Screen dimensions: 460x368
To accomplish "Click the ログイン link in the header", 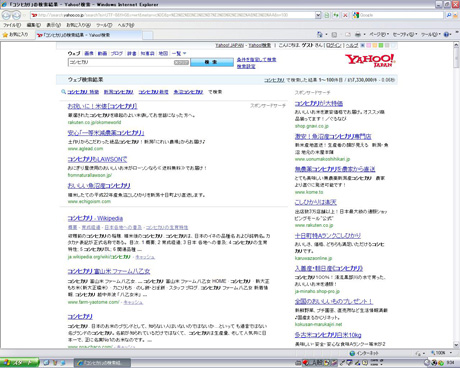I will 334,45.
